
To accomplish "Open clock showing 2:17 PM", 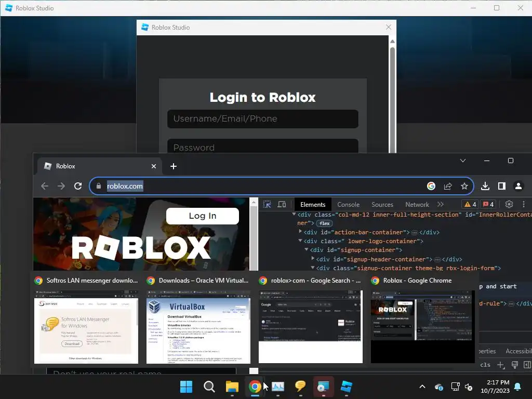I will tap(495, 387).
